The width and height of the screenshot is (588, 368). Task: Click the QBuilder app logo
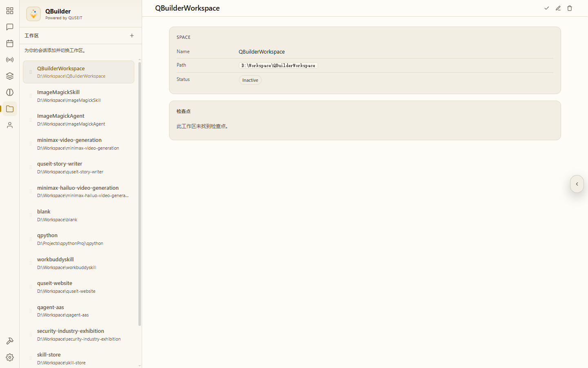pos(33,14)
